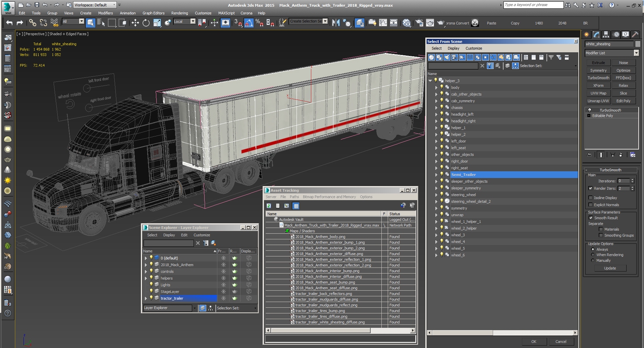Click the Redo arrow in main toolbar

point(20,23)
